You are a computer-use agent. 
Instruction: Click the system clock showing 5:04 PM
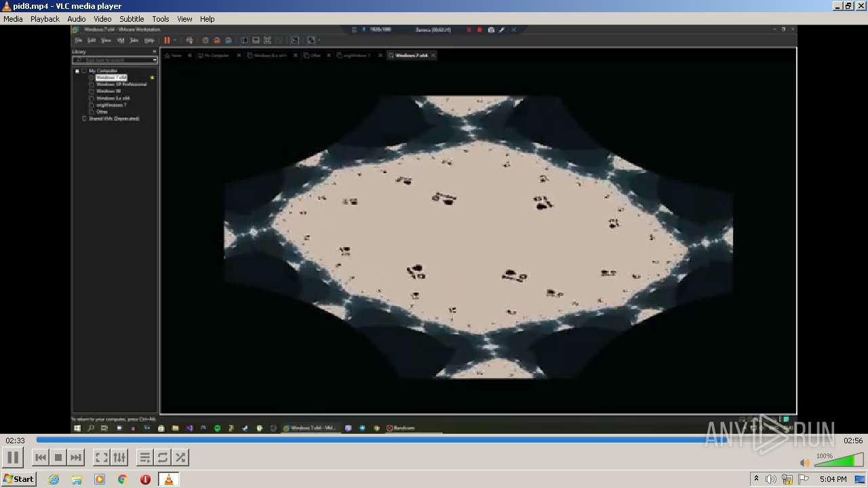(833, 479)
